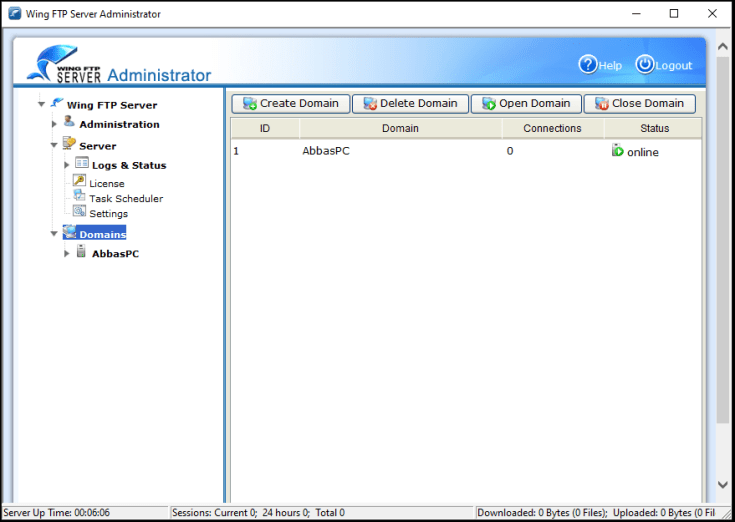Click the connections value 0 in the AbbasPC row
The width and height of the screenshot is (735, 522).
pos(510,151)
